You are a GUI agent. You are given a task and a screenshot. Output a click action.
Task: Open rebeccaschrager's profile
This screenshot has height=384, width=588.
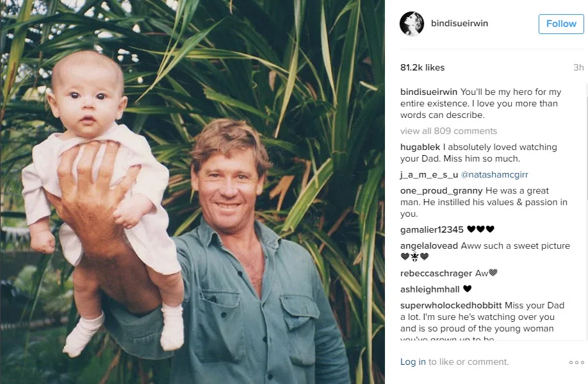436,273
